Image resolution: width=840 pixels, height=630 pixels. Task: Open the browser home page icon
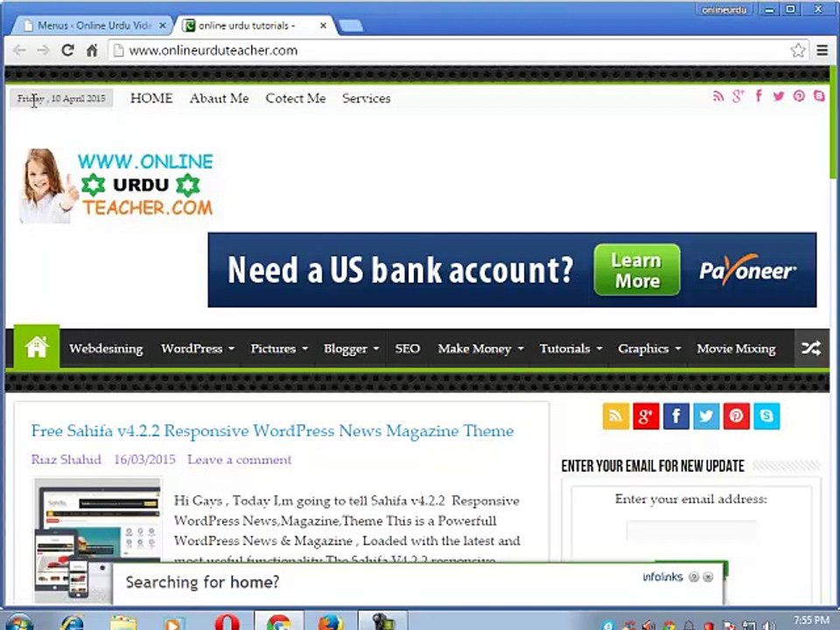[x=92, y=51]
